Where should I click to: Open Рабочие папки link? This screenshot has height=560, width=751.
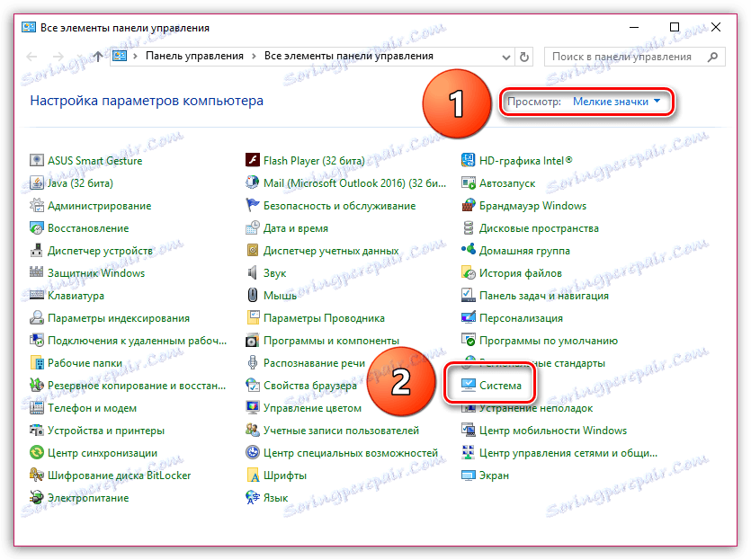point(85,363)
